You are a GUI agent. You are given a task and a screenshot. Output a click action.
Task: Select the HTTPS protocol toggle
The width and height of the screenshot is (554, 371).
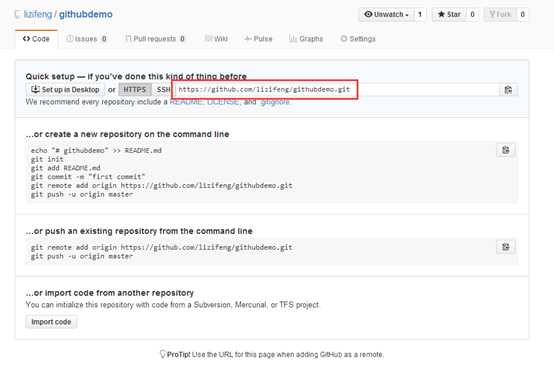coord(135,90)
